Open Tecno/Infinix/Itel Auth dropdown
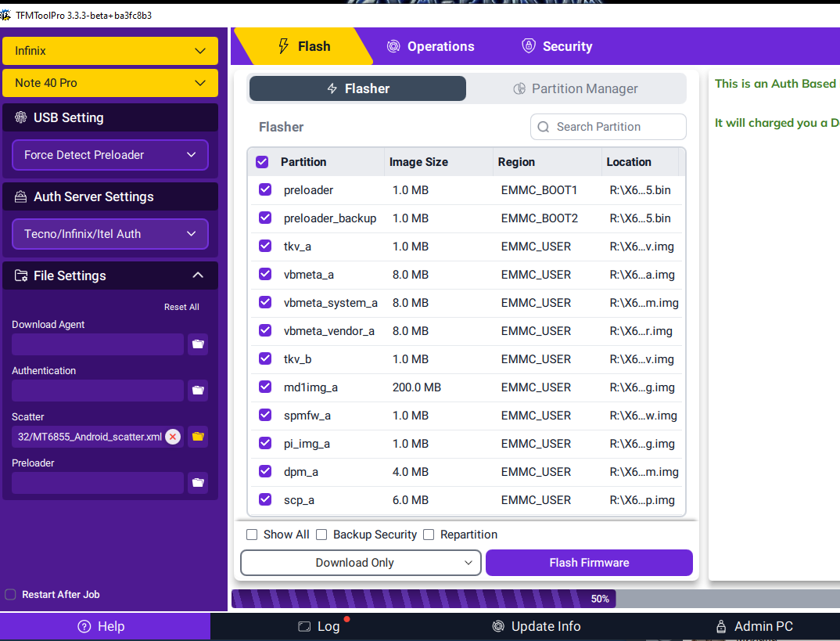840x641 pixels. (x=109, y=234)
